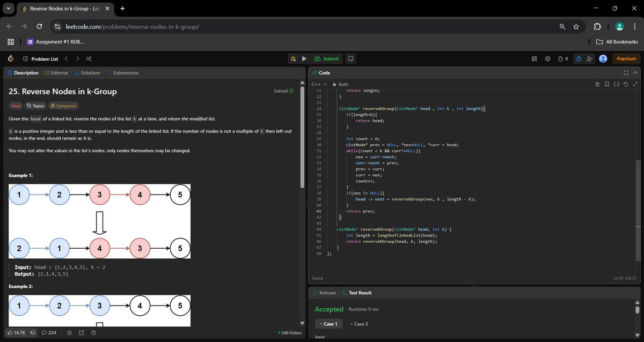Run the code with the play icon

click(x=304, y=58)
